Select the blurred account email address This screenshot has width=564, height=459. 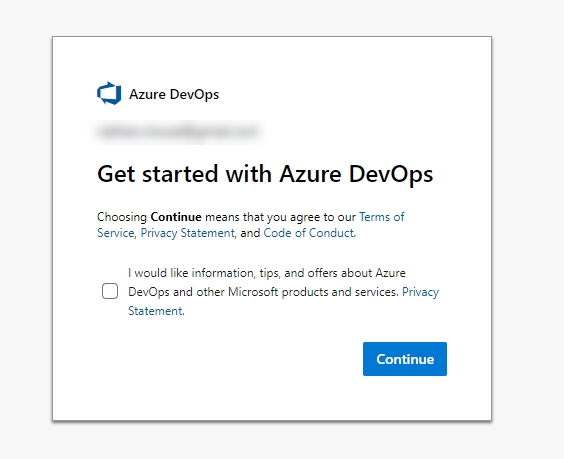pos(178,131)
